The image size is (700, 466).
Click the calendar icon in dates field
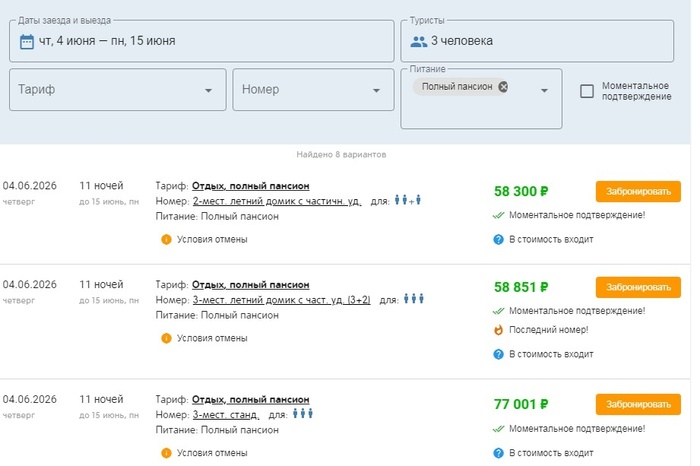click(27, 41)
